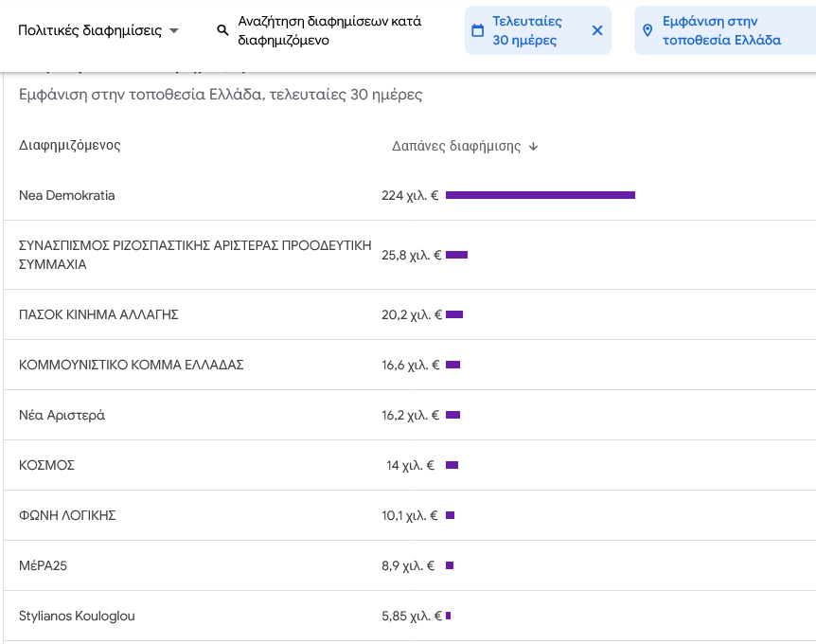Click the 8,9 χιλ. € spend value
816x644 pixels.
coord(408,566)
